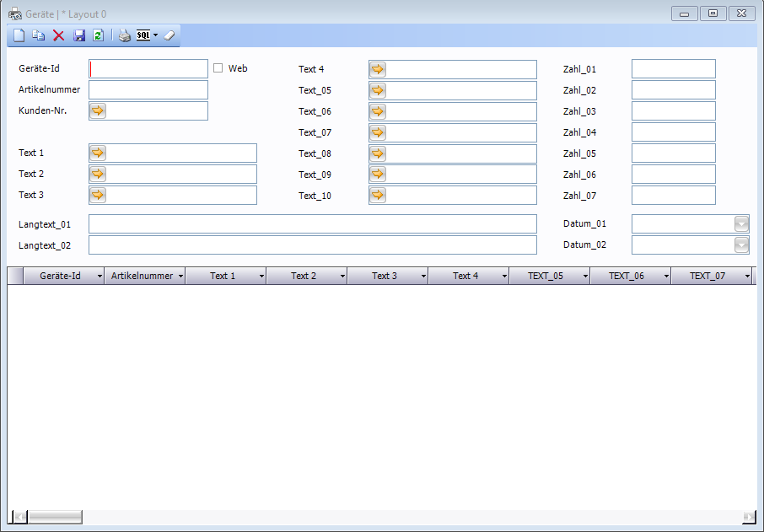Save using the floppy disk icon
The height and width of the screenshot is (532, 764).
pos(79,35)
